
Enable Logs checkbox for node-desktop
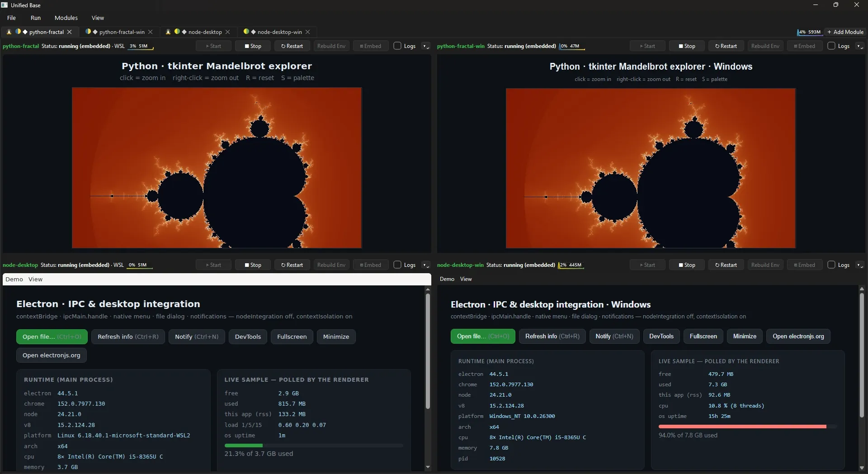[397, 265]
